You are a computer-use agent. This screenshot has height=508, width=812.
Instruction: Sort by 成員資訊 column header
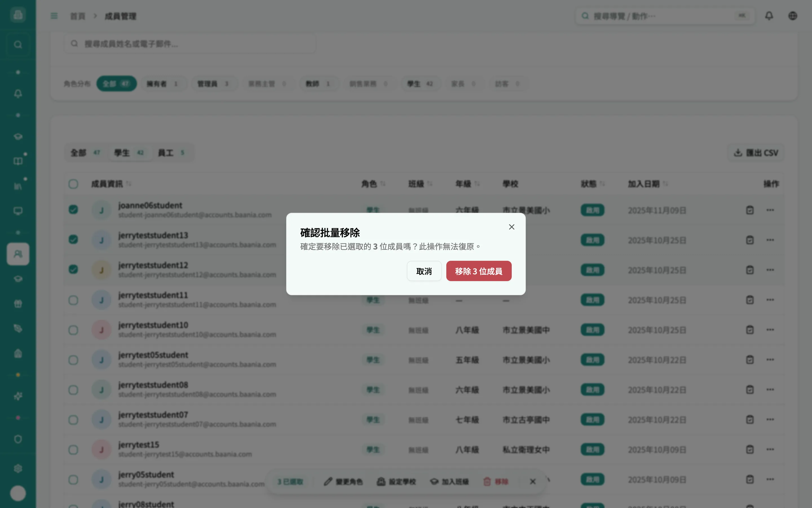coord(111,184)
